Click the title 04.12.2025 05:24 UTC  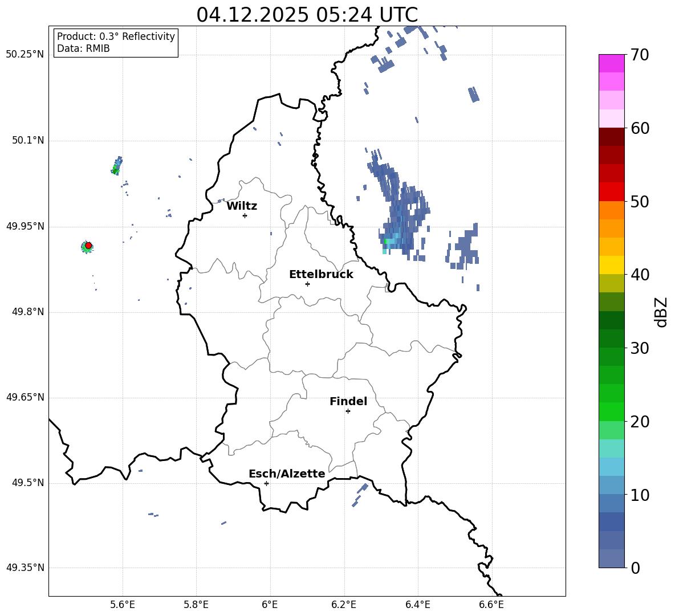[x=307, y=15]
